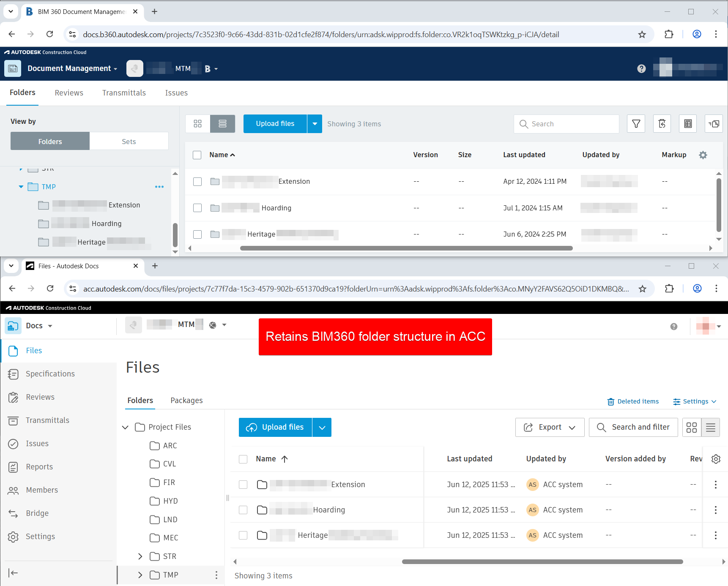Select all items checkbox in ACC table
Screen dimensions: 728x586
(x=243, y=459)
